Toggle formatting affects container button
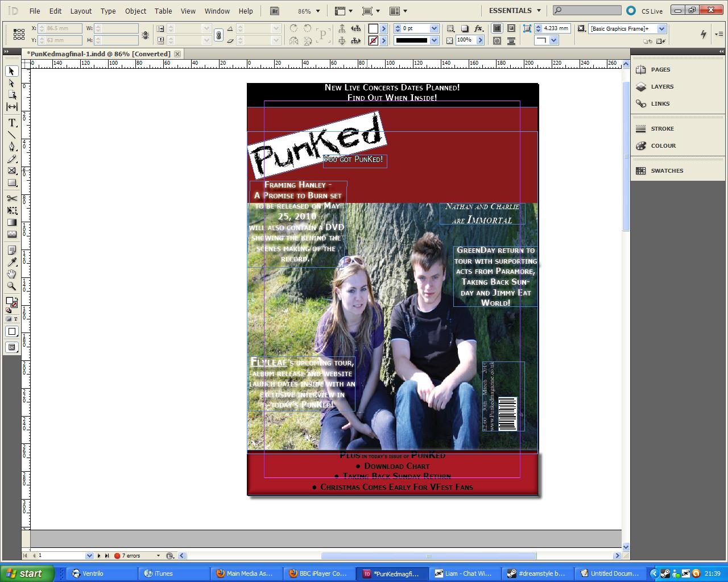 click(x=9, y=319)
